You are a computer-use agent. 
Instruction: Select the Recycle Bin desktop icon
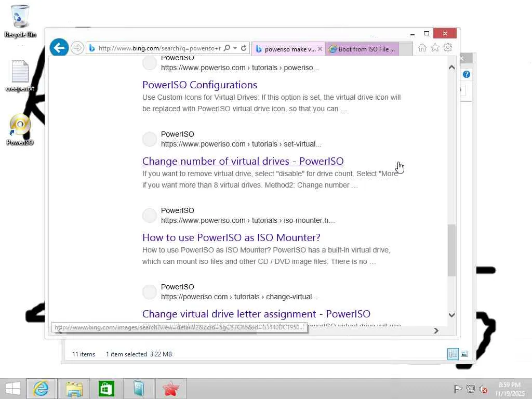tap(20, 21)
